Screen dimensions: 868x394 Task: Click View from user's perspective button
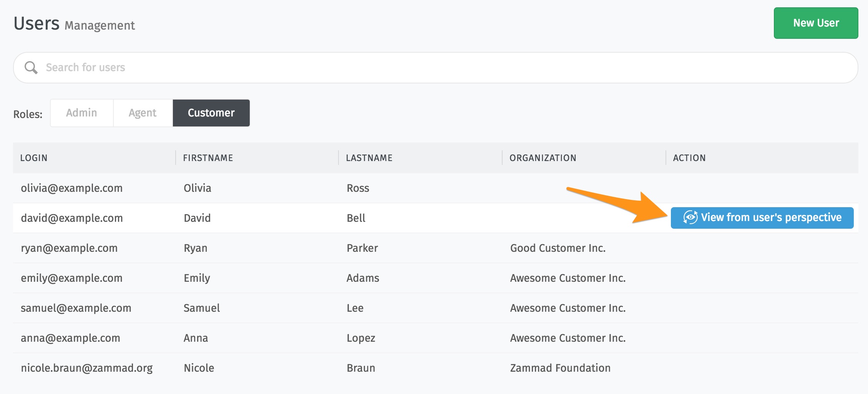762,218
